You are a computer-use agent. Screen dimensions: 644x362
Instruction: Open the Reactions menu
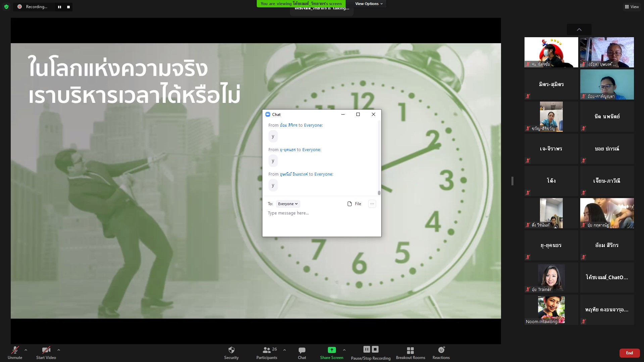point(441,350)
